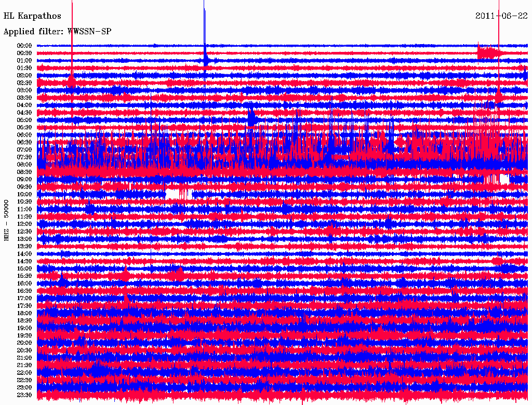Screen dimensions: 532x405
Task: Select the 19:30 time label
Action: click(x=24, y=335)
